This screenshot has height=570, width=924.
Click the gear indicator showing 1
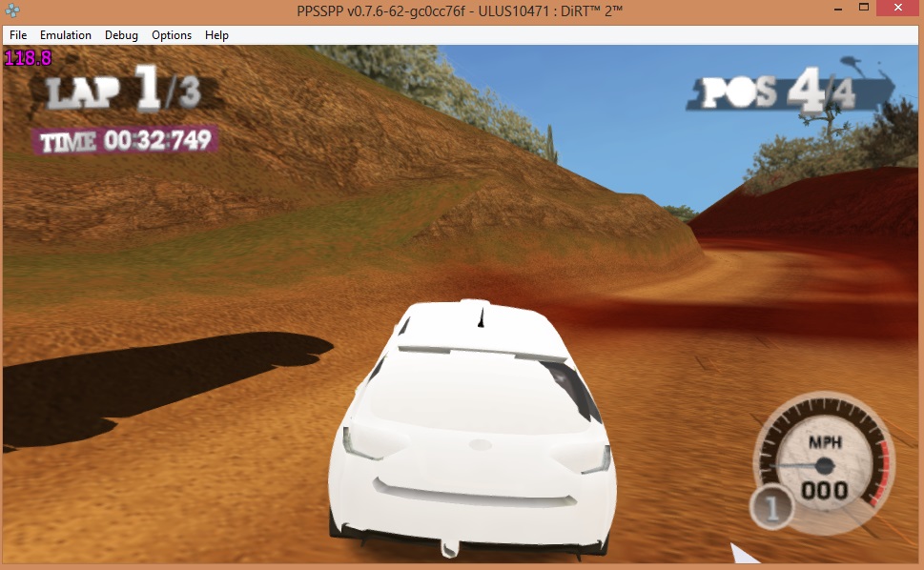coord(771,508)
